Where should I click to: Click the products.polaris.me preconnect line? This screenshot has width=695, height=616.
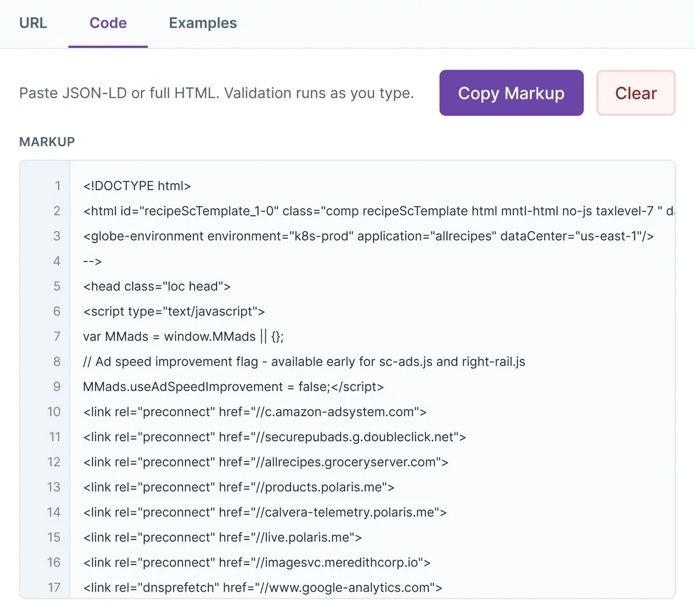pyautogui.click(x=239, y=487)
